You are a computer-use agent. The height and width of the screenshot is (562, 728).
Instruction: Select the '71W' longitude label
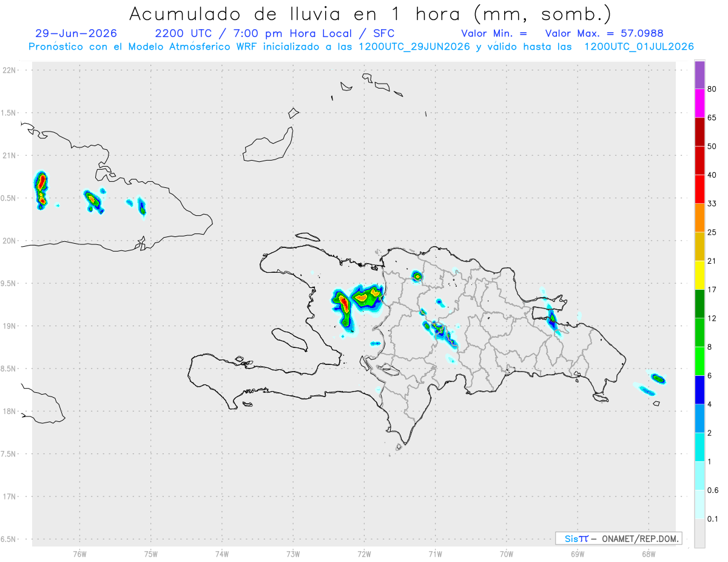coord(435,554)
